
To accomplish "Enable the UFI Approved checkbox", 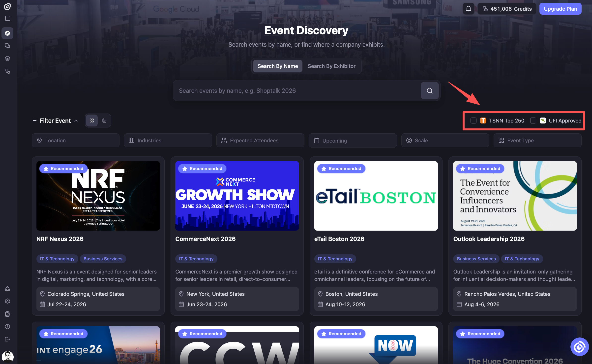I will 533,121.
